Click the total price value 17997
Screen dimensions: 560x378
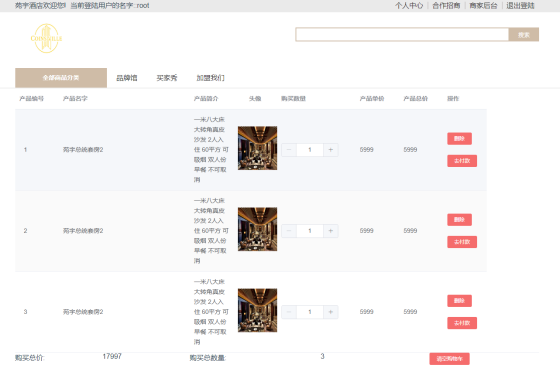tap(112, 356)
